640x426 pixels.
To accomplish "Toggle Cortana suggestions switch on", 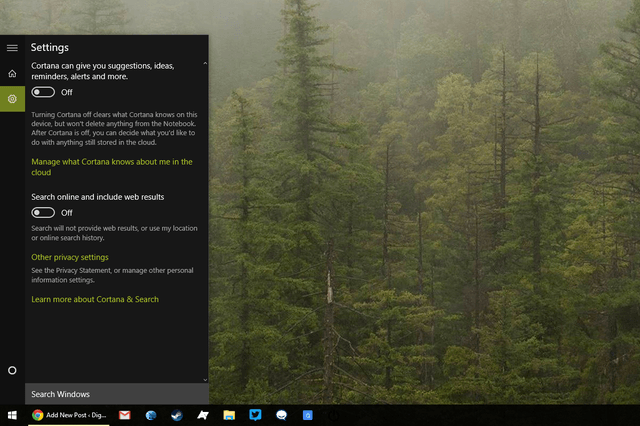I will pyautogui.click(x=43, y=92).
